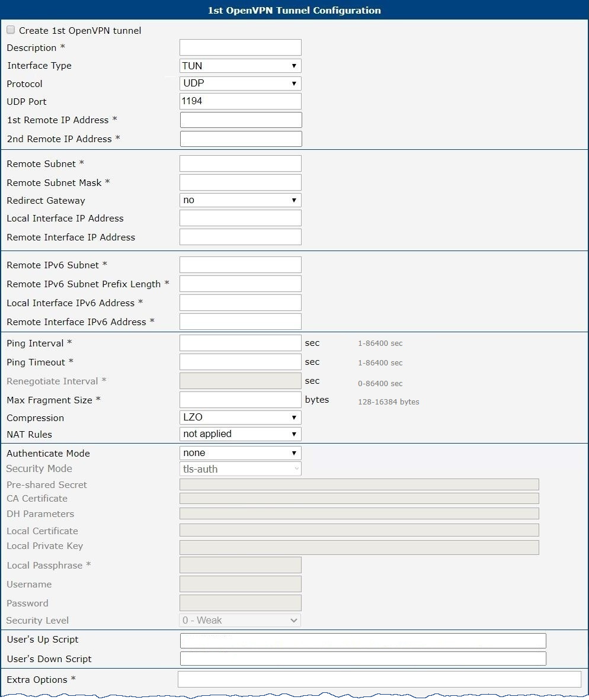The height and width of the screenshot is (700, 589).
Task: Click the 128-16384 bytes hint text
Action: [389, 402]
